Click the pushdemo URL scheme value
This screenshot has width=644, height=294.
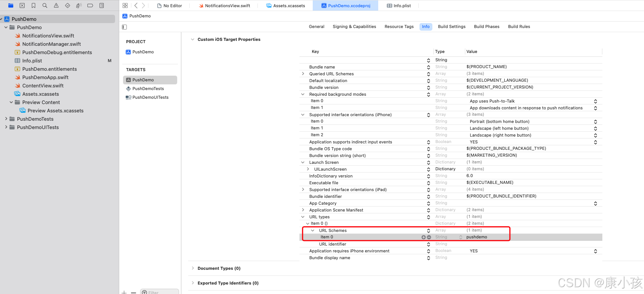point(477,237)
